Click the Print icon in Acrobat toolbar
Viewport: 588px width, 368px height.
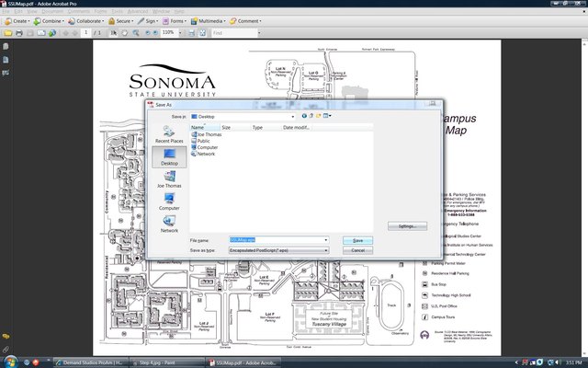(19, 33)
